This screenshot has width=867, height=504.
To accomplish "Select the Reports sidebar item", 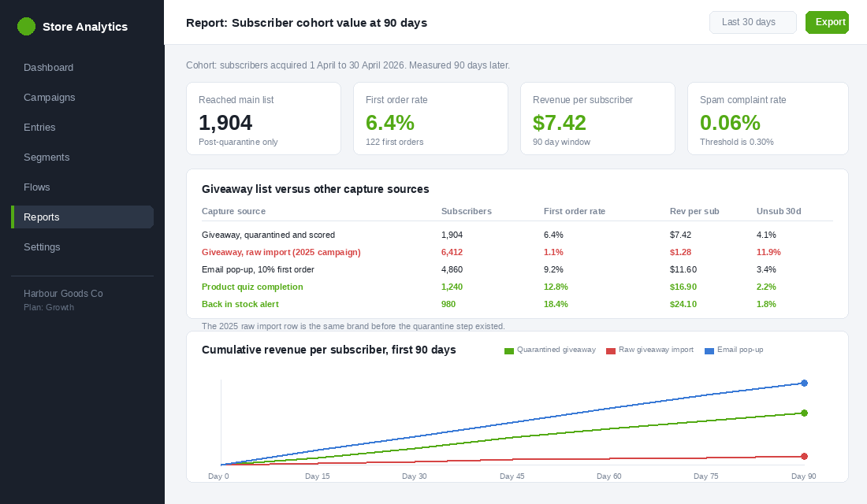I will coord(83,217).
